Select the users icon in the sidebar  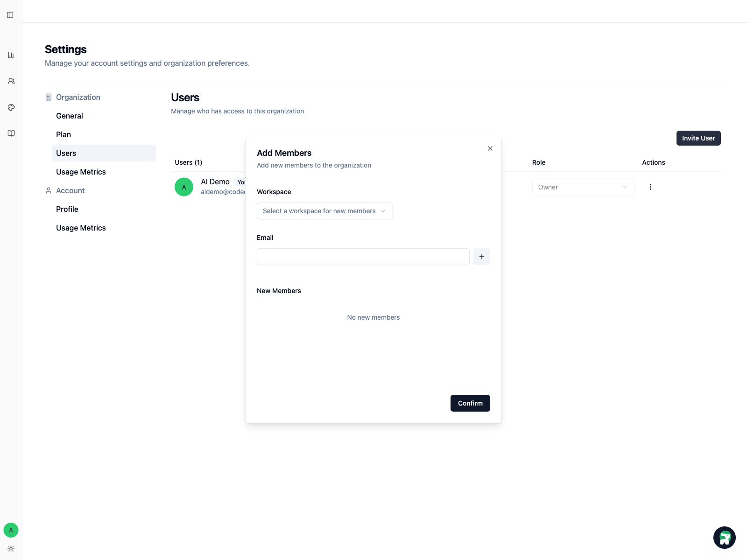[x=11, y=81]
